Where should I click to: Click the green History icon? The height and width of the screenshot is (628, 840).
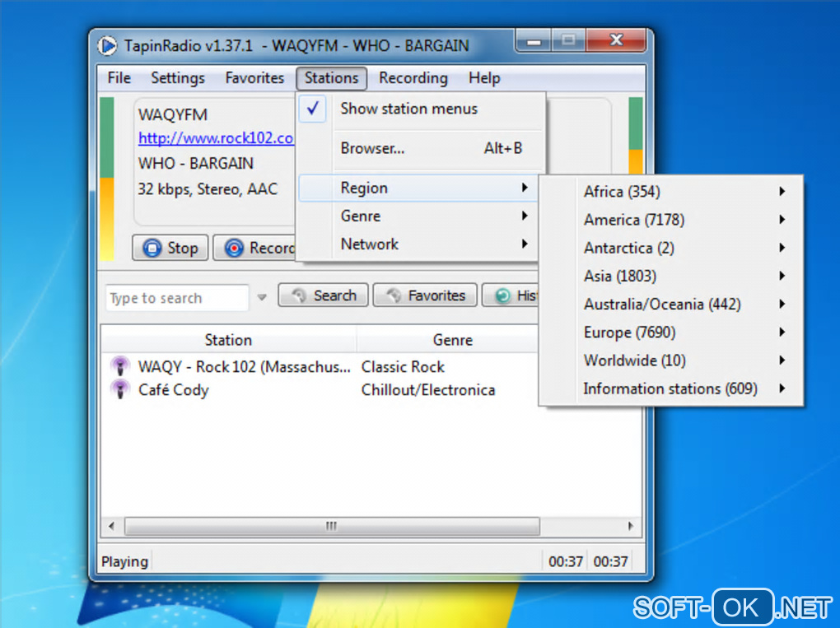[502, 295]
